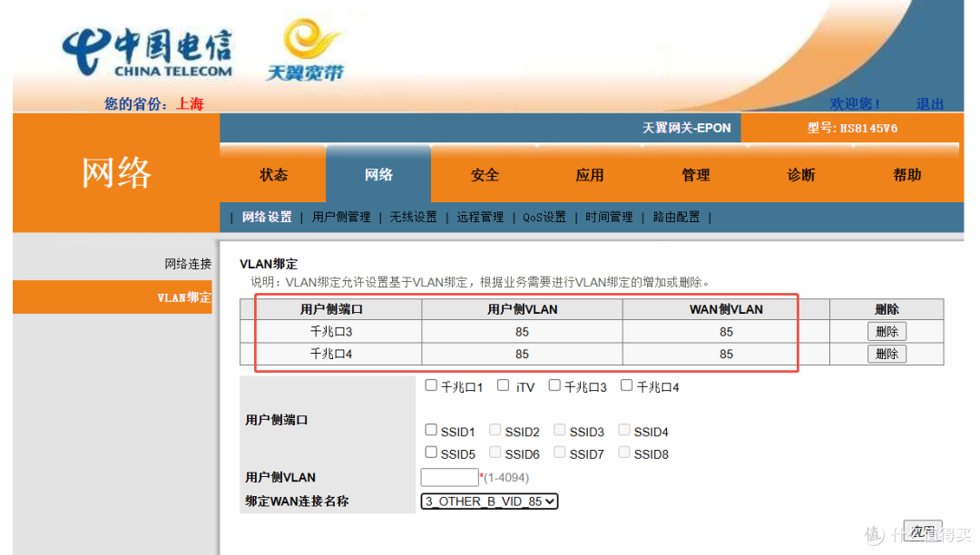980x555 pixels.
Task: Click the 天翼宽带 logo
Action: (307, 50)
